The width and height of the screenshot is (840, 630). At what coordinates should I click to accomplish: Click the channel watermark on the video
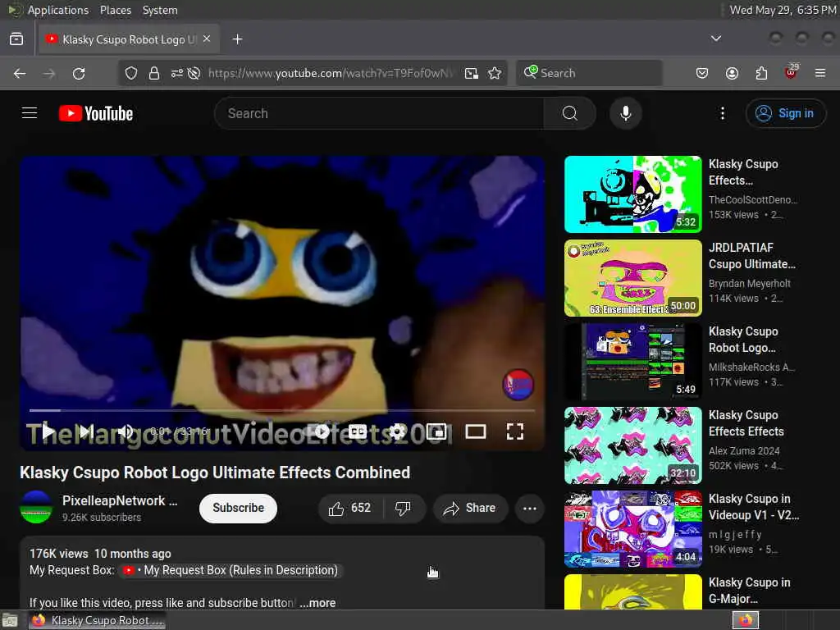tap(518, 384)
